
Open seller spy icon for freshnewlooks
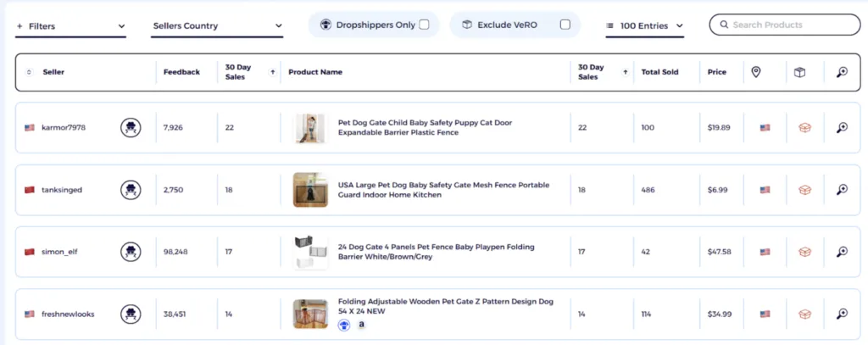(131, 314)
